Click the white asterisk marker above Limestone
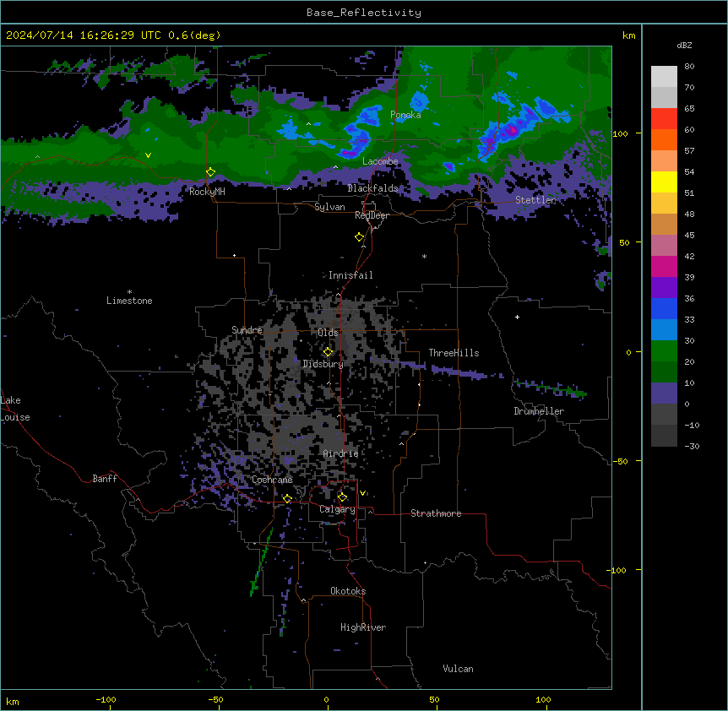 click(129, 292)
